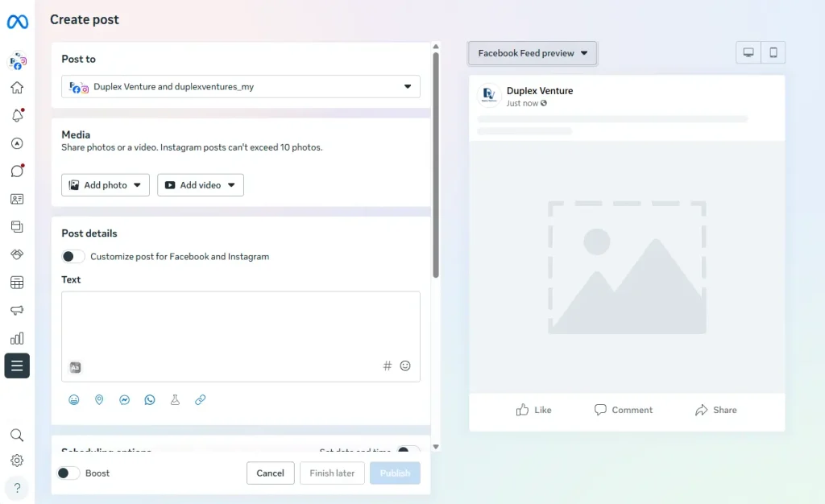Click inside the post text field
Screen dimensions: 825x504
[x=241, y=326]
